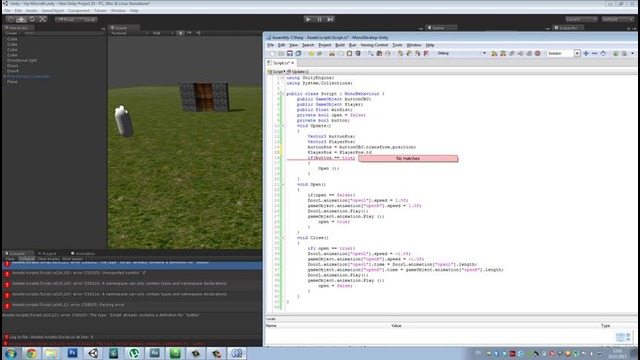Select Unity's Scale tool

(x=42, y=19)
